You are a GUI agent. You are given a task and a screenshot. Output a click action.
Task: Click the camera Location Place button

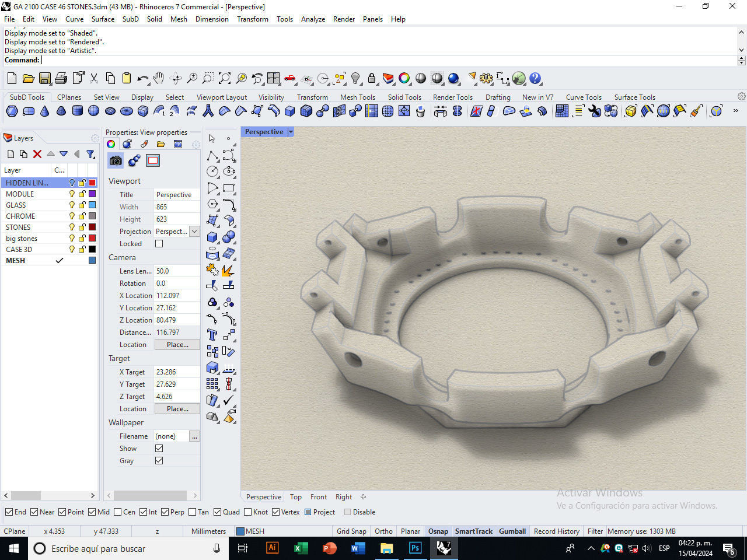[x=177, y=345]
